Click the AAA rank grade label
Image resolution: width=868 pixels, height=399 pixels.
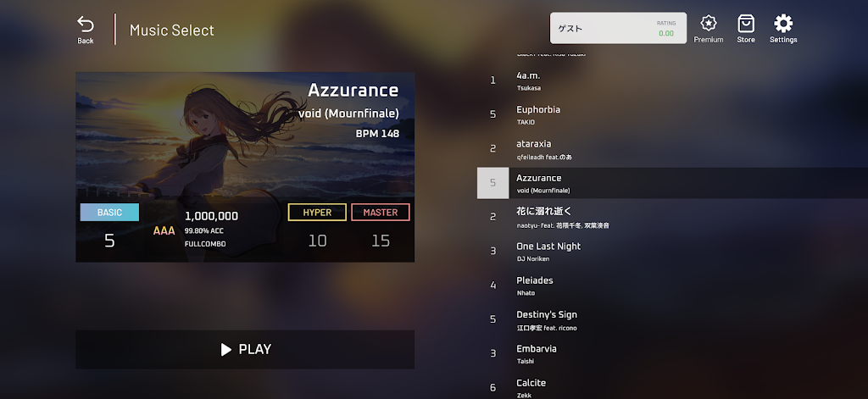164,230
